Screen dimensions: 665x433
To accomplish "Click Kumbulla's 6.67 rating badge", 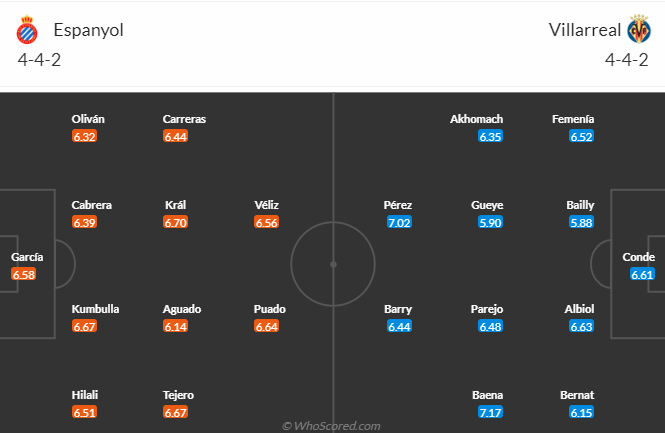I will [x=84, y=326].
